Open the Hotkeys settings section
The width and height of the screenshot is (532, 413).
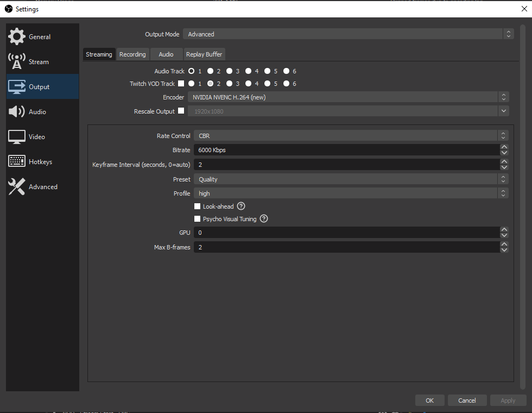(x=42, y=161)
